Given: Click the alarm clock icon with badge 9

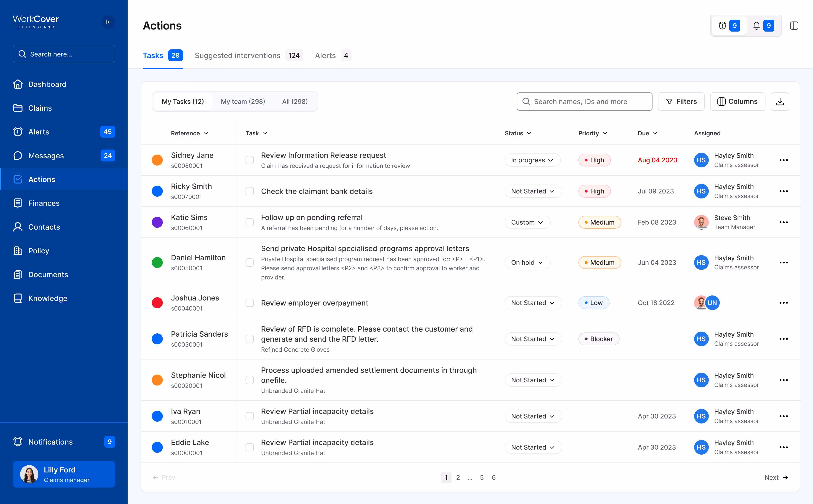Looking at the screenshot, I should coord(729,26).
